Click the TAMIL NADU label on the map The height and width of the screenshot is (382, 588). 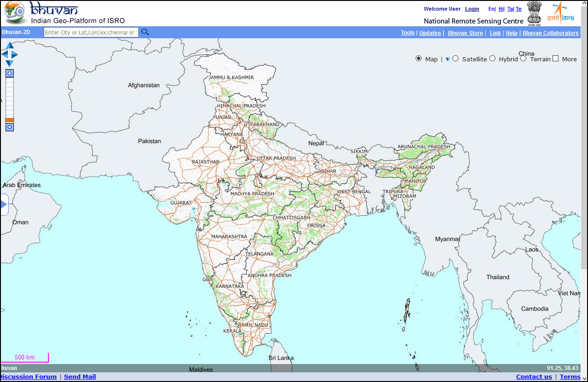pos(253,325)
